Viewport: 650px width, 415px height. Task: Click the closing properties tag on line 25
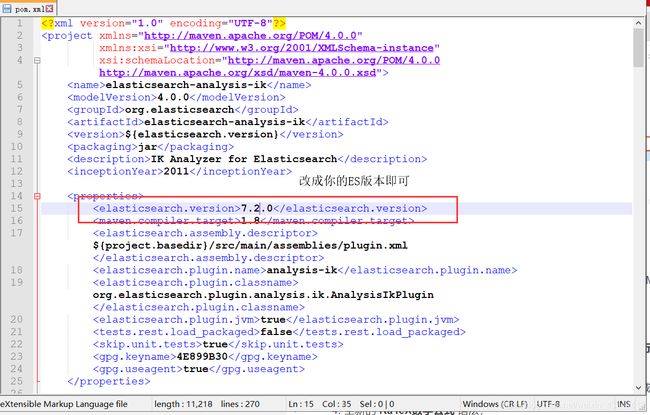109,381
